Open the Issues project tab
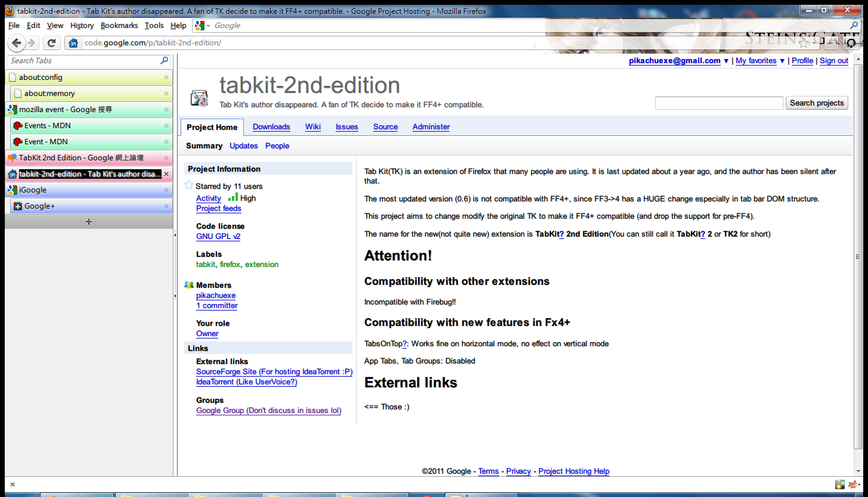The width and height of the screenshot is (868, 497). (347, 127)
